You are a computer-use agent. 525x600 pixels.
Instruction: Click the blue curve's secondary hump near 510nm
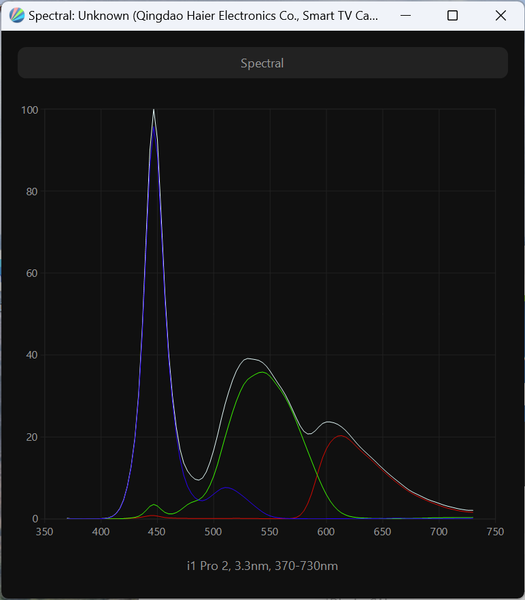click(x=227, y=488)
